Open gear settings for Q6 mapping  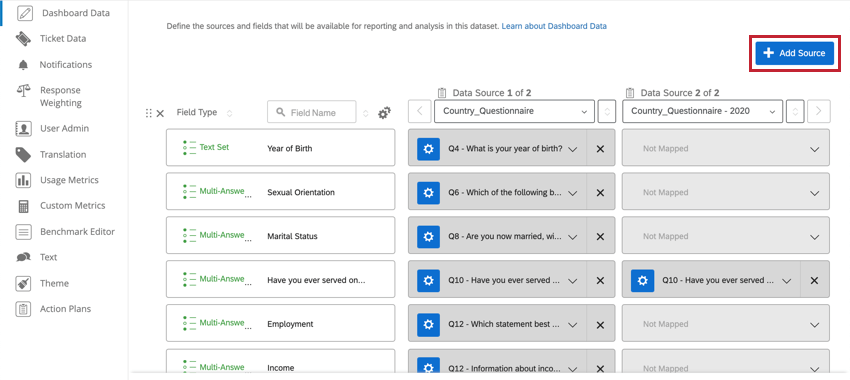click(x=428, y=192)
